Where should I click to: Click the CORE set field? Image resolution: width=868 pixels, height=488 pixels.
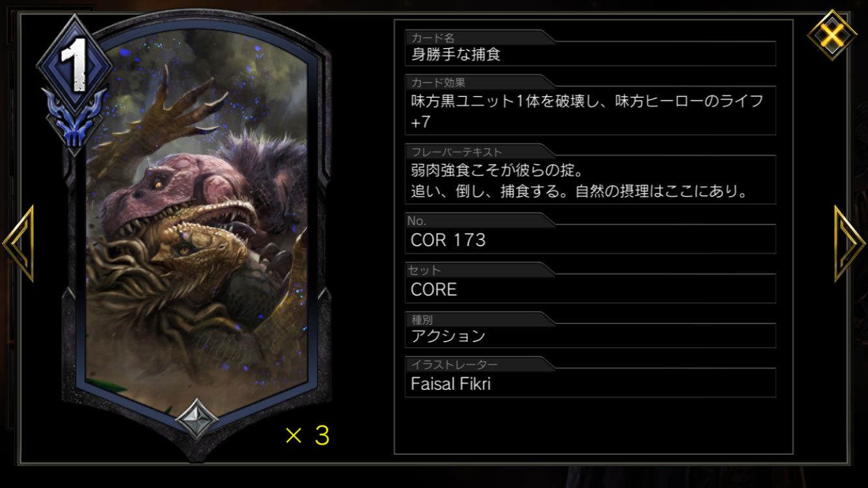click(x=590, y=289)
